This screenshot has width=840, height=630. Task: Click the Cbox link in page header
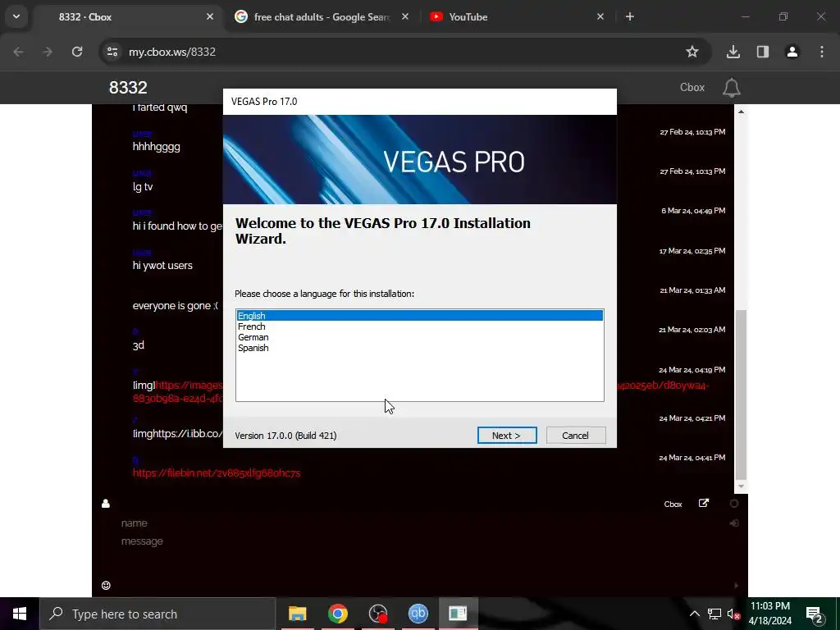pyautogui.click(x=692, y=87)
